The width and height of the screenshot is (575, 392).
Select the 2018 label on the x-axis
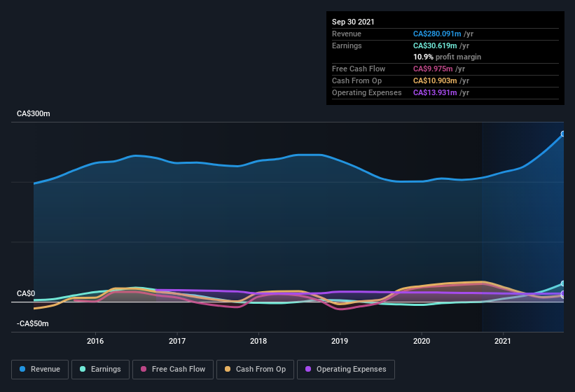(258, 341)
